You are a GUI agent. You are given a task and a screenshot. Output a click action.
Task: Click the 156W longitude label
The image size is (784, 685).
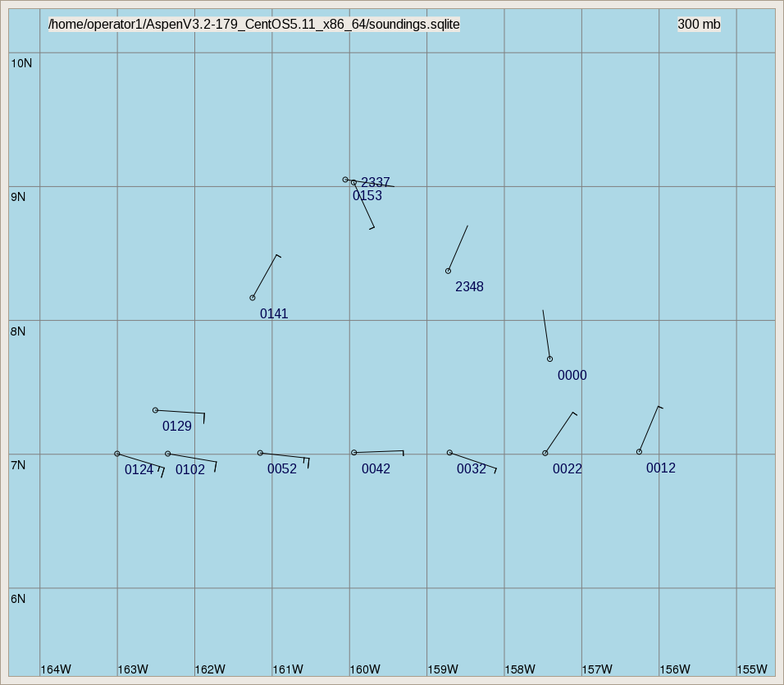(675, 669)
